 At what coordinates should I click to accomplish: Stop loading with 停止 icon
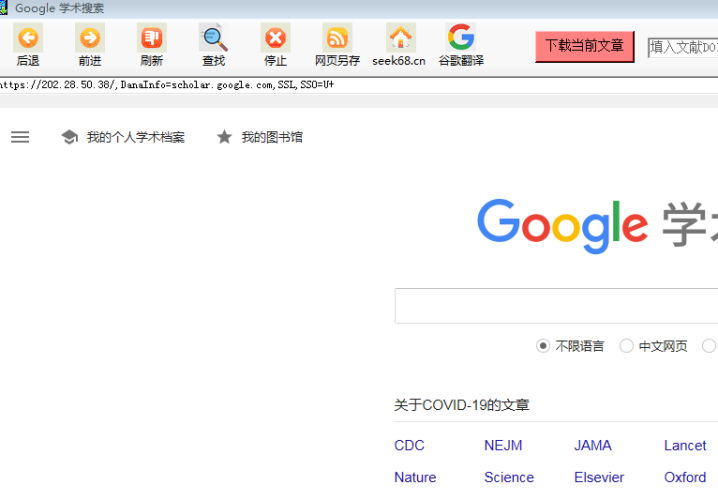(276, 38)
